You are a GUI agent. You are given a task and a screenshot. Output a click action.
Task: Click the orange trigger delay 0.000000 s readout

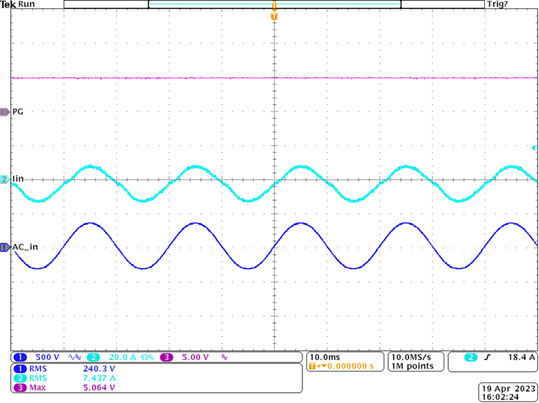click(350, 366)
